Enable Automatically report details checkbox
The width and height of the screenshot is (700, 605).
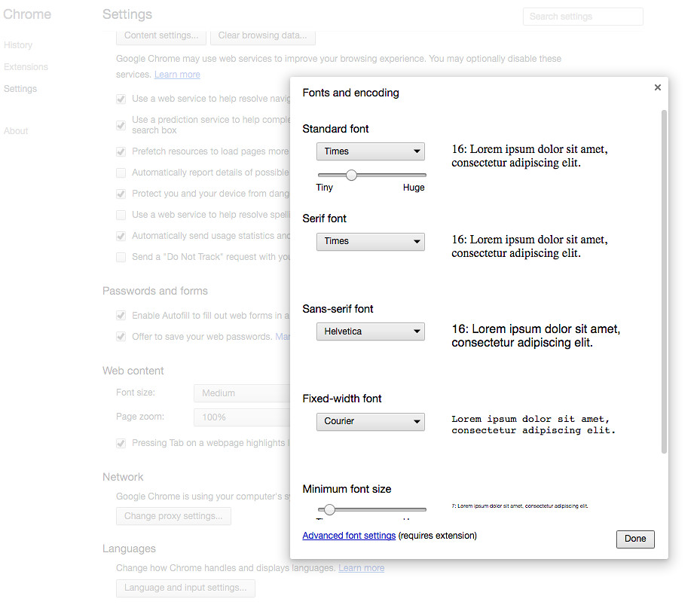[x=121, y=173]
